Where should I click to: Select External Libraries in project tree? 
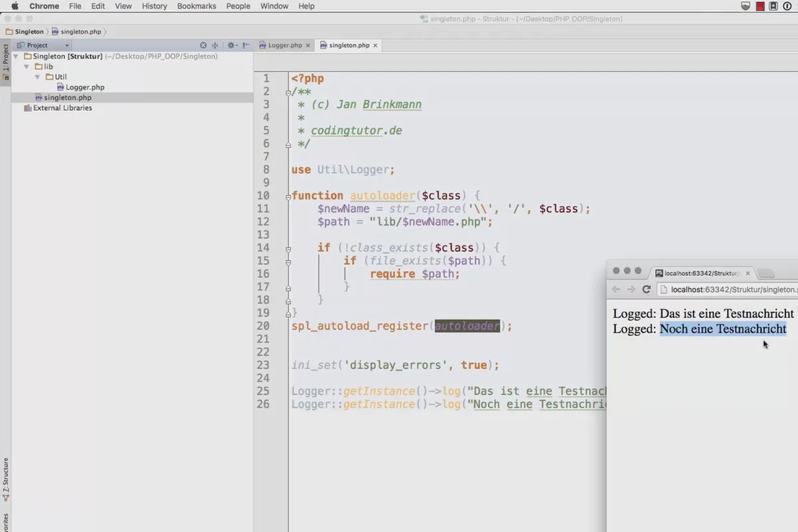click(63, 108)
